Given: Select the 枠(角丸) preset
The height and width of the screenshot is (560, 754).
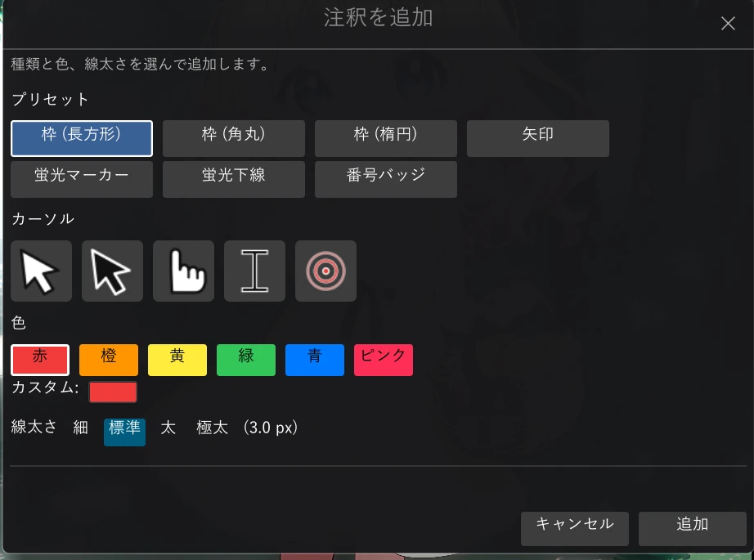Looking at the screenshot, I should click(234, 138).
